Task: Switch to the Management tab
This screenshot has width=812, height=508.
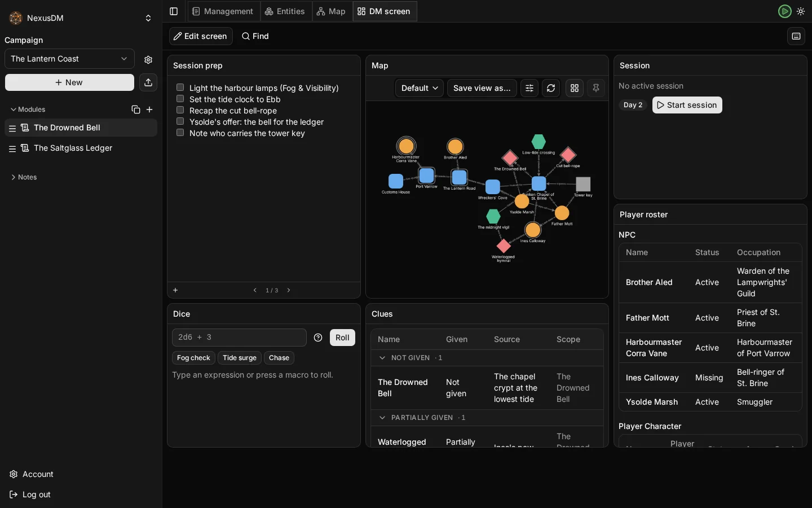Action: pos(223,11)
